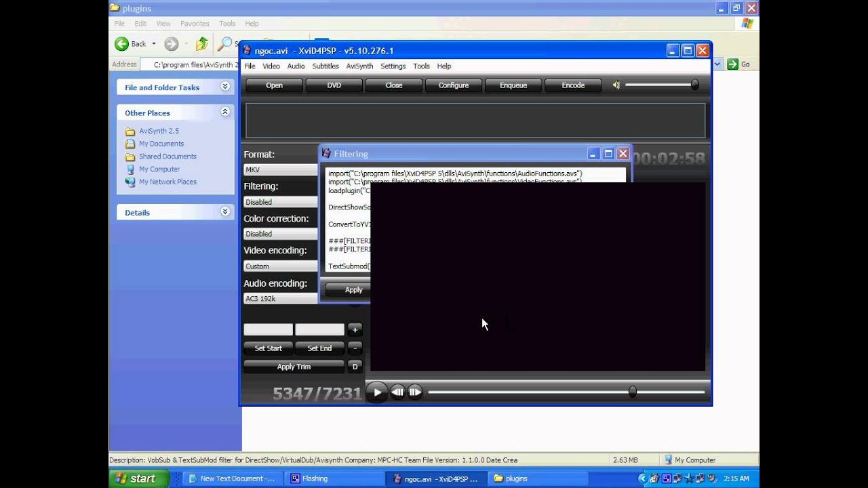Click the video seek slider handle

[633, 392]
